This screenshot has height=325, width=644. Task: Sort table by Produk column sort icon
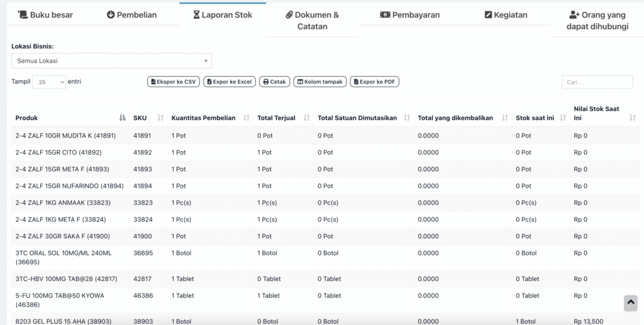click(x=122, y=118)
